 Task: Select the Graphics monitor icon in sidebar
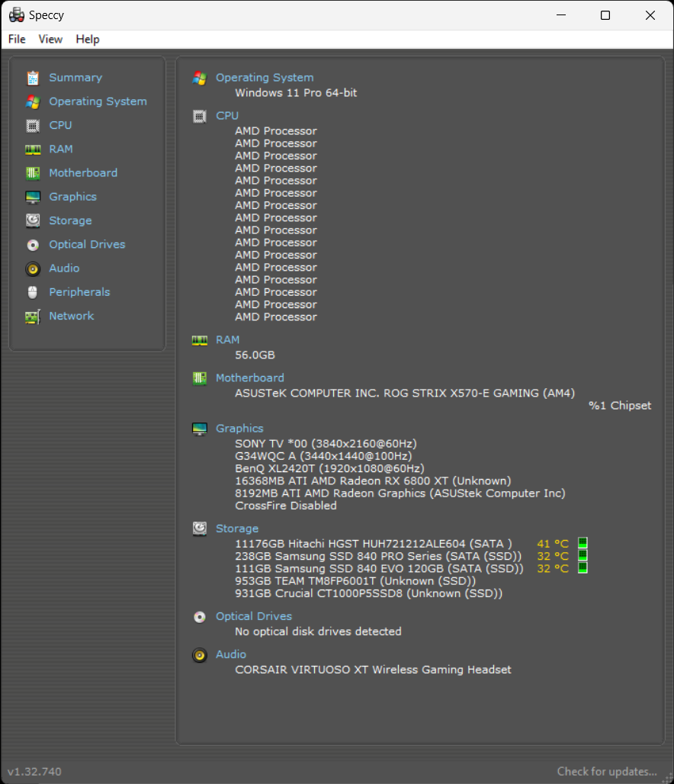click(x=33, y=197)
